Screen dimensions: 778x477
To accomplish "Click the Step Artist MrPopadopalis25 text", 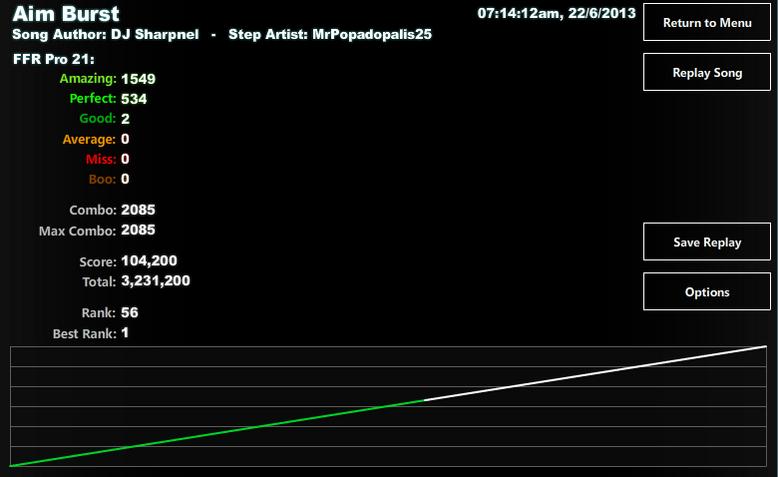I will [330, 34].
